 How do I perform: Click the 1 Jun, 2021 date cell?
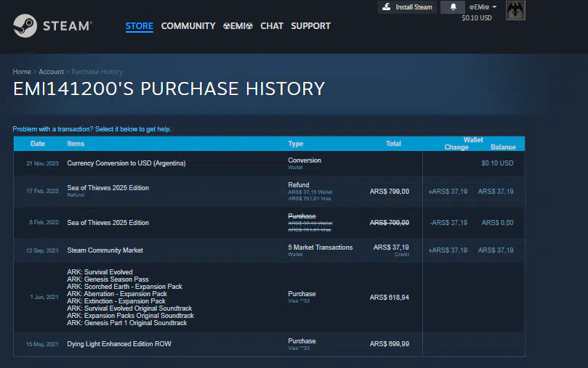pyautogui.click(x=44, y=298)
